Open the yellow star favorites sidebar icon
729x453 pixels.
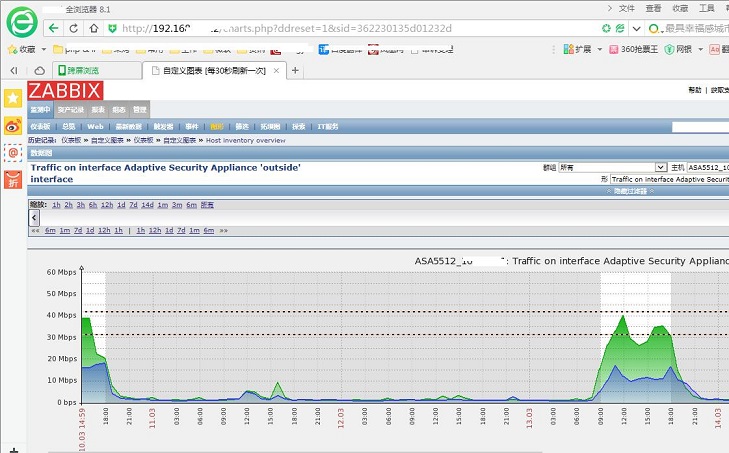[13, 98]
